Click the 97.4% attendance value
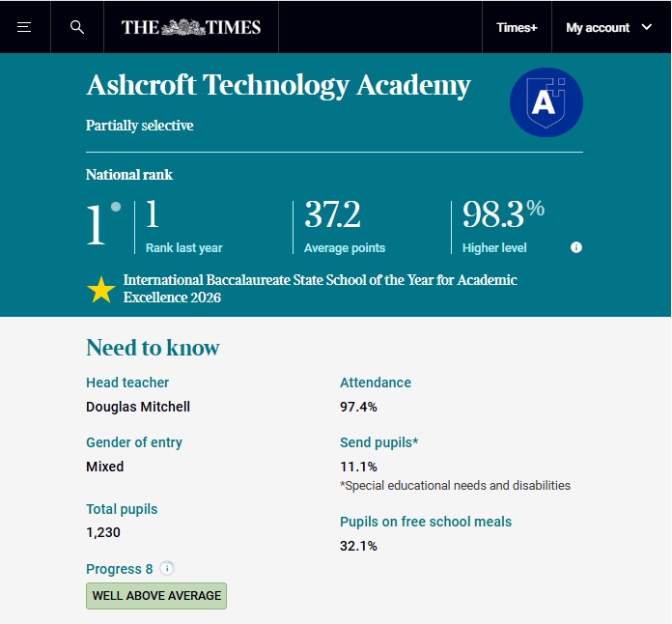672x624 pixels. (x=358, y=407)
